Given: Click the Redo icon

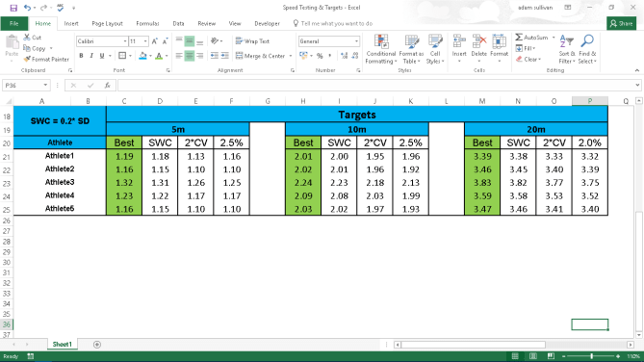Looking at the screenshot, I should click(x=43, y=8).
